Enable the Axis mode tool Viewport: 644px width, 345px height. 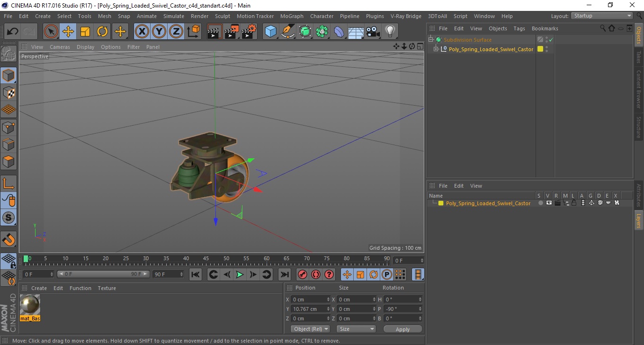9,183
